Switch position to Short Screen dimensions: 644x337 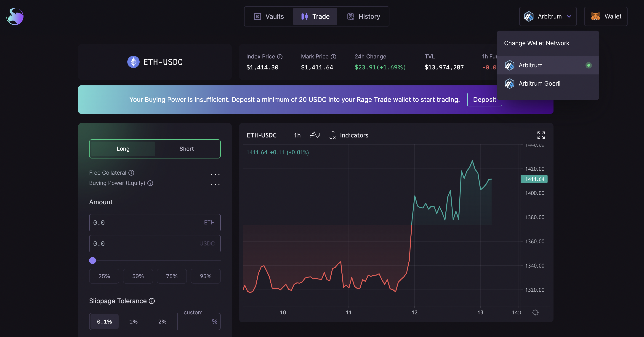(186, 149)
